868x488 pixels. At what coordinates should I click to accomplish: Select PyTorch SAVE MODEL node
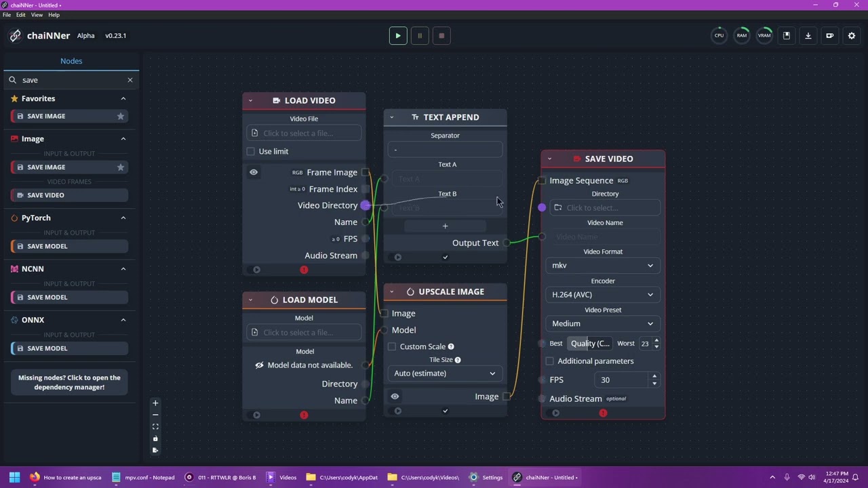[69, 246]
